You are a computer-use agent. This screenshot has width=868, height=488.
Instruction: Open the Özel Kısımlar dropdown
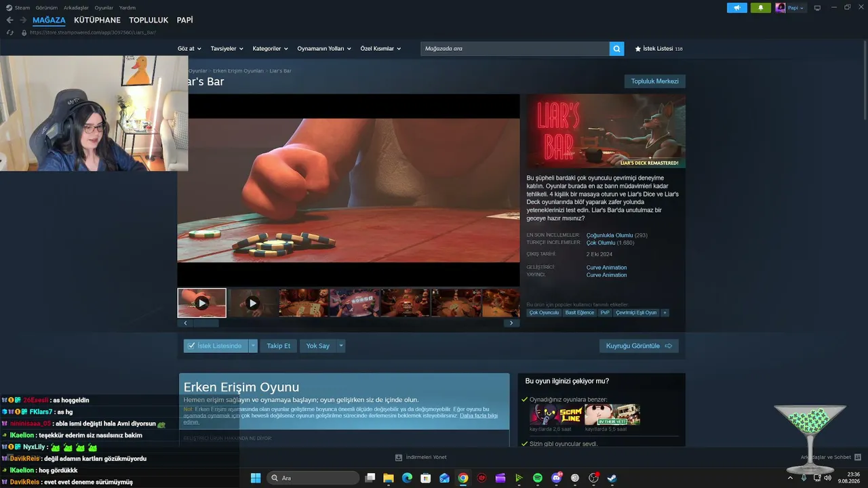(380, 49)
